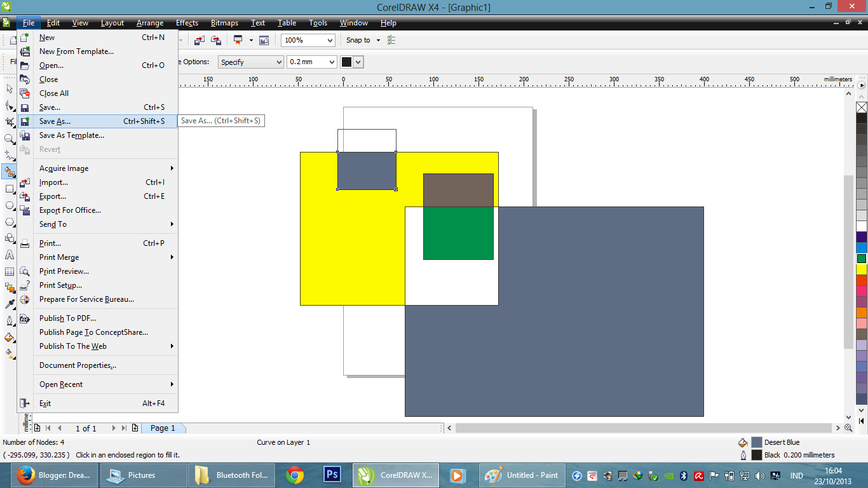Choose Save As Template from the File menu
Screen dimensions: 868x488
tap(72, 135)
